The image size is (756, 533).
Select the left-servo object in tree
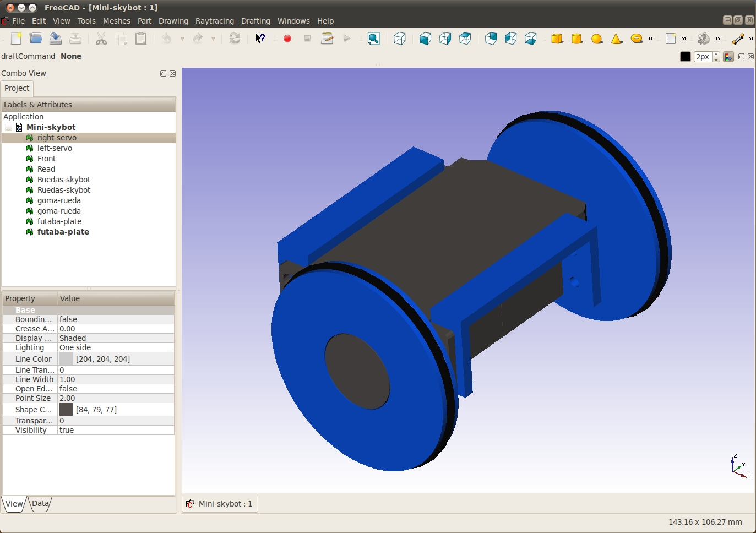pyautogui.click(x=55, y=148)
